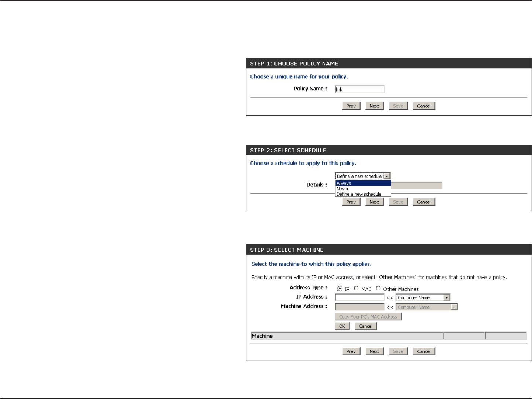Select the MAC address type radio button

(x=356, y=288)
